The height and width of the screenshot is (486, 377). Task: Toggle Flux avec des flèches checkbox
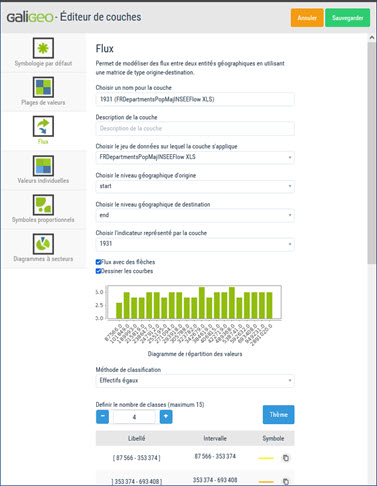point(98,262)
